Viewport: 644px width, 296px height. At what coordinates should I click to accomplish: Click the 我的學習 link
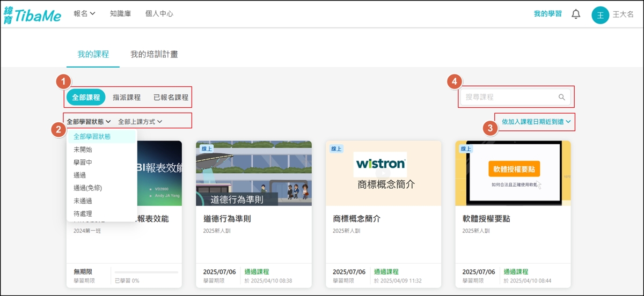point(547,14)
